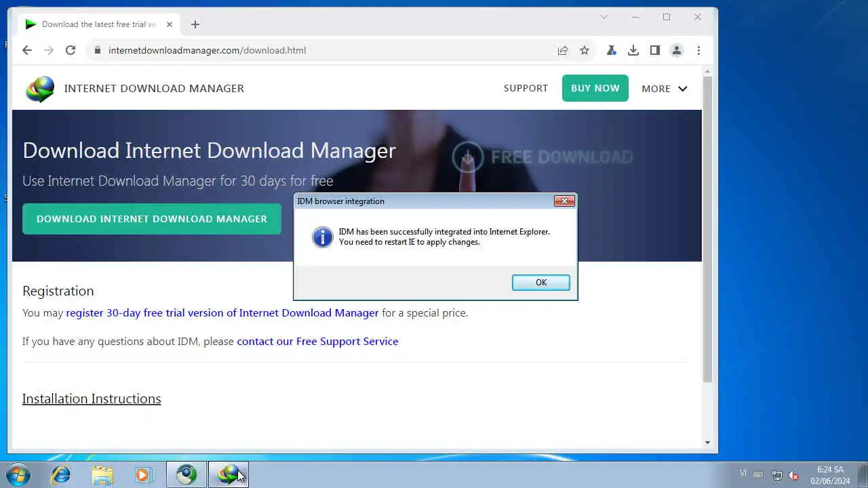
Task: Open Chrome three-dot menu
Action: [x=698, y=50]
